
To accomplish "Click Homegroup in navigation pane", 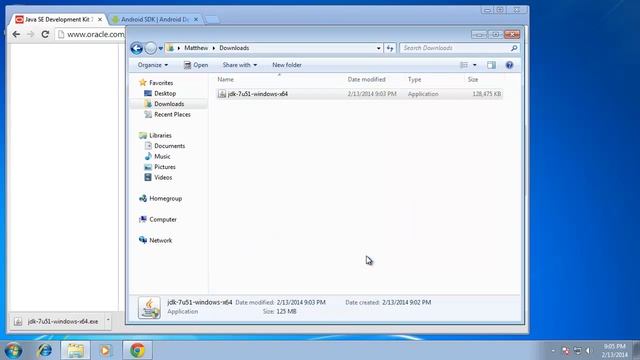I will coord(165,199).
